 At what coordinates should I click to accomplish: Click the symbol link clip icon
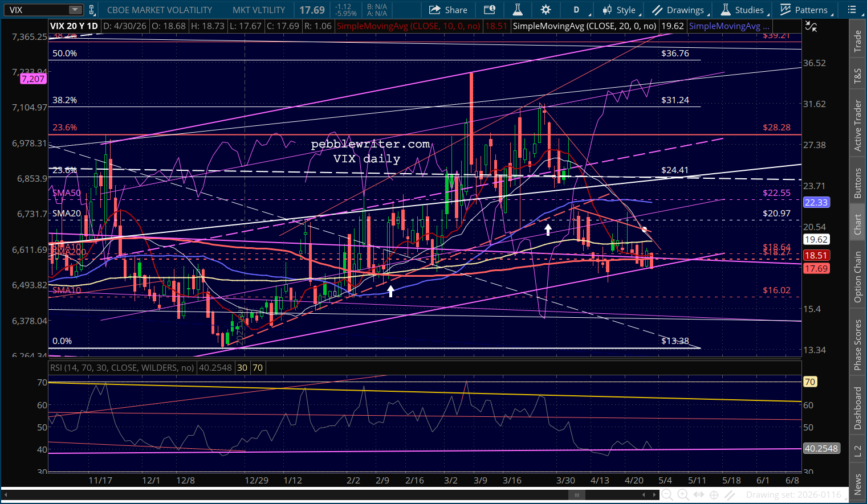[91, 10]
